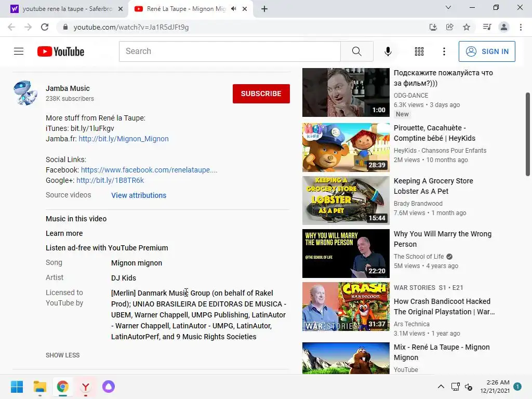This screenshot has height=399, width=532.
Task: View site info via padlock icon
Action: pyautogui.click(x=65, y=27)
